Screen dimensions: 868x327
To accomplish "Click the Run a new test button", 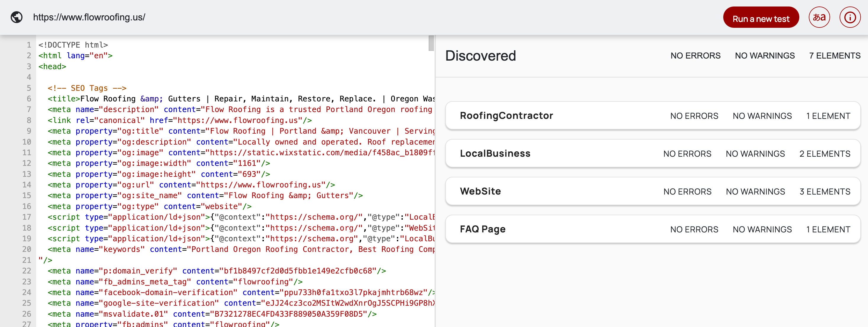I will (x=761, y=17).
